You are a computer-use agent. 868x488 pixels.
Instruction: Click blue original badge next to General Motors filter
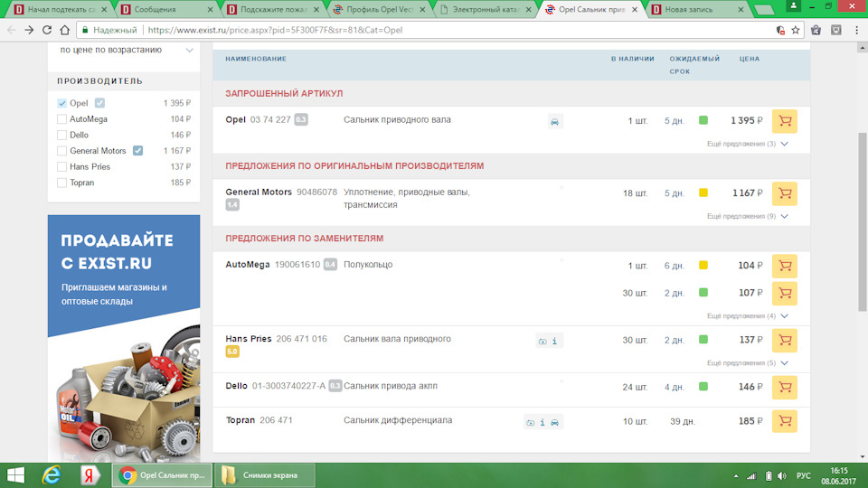(137, 151)
